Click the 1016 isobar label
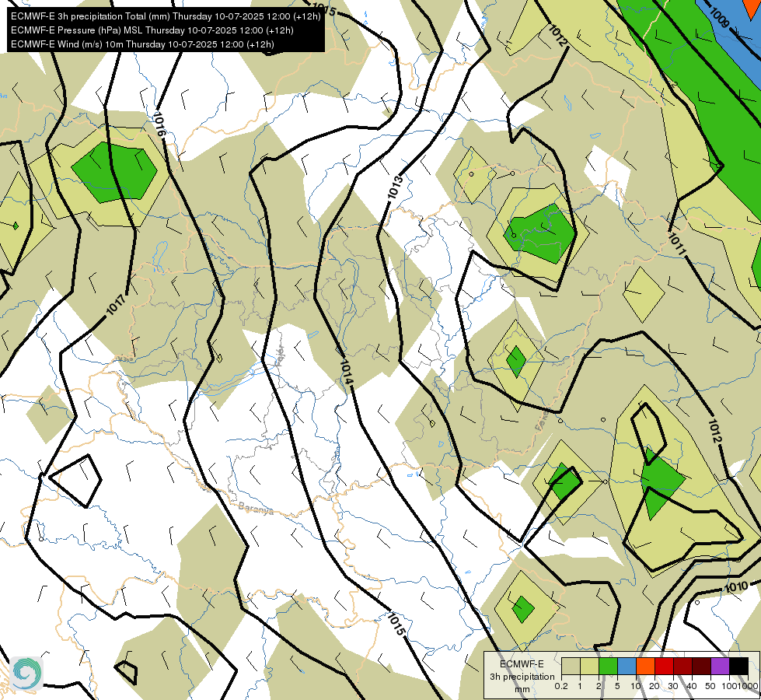The width and height of the screenshot is (761, 700). point(159,125)
